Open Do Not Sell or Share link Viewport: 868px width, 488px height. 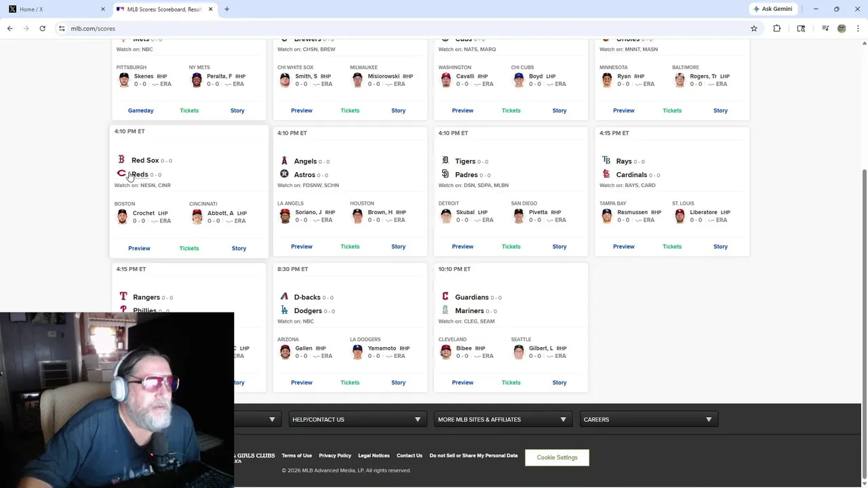[473, 455]
